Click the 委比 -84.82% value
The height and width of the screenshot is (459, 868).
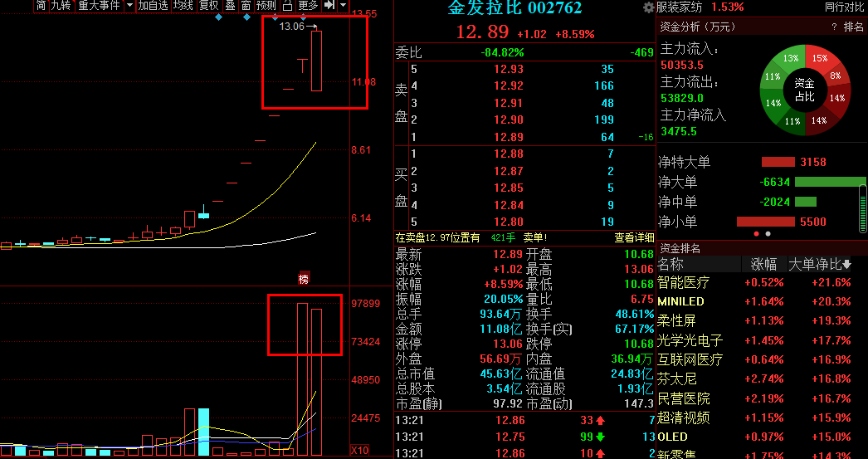click(x=502, y=52)
